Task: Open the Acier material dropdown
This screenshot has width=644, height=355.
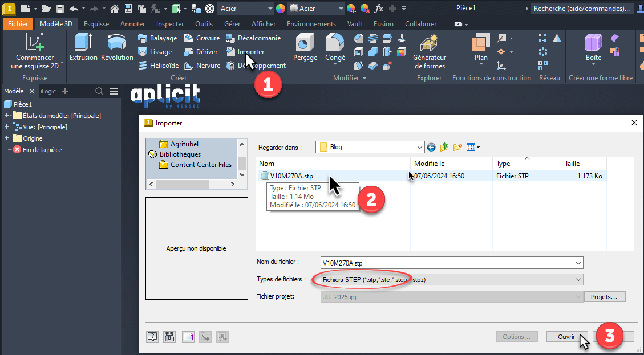Action: (x=270, y=9)
